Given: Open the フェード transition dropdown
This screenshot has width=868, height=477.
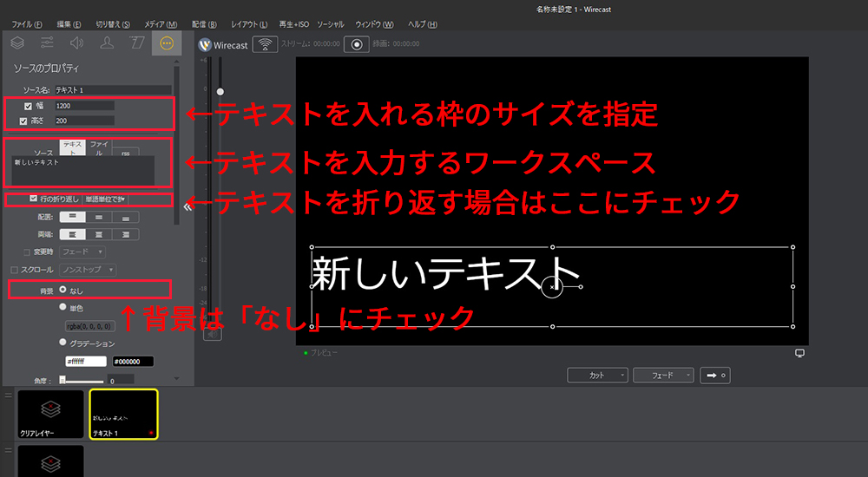Looking at the screenshot, I should (x=662, y=375).
